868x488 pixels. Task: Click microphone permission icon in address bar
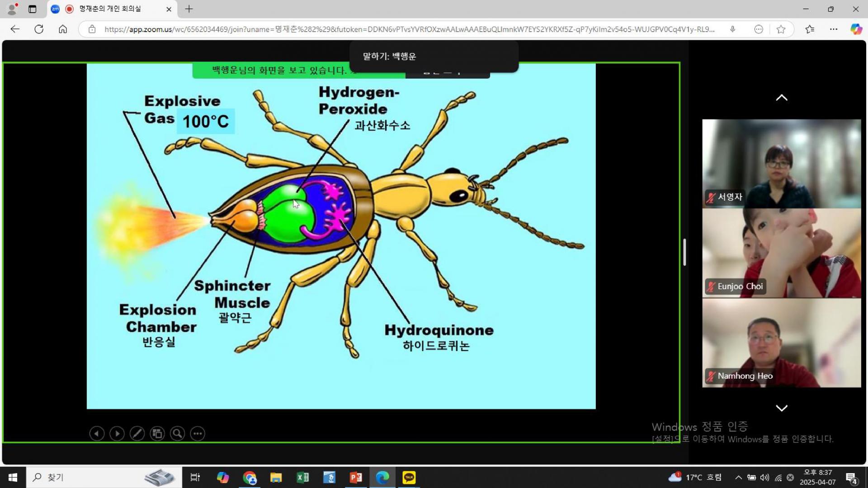[x=732, y=29]
